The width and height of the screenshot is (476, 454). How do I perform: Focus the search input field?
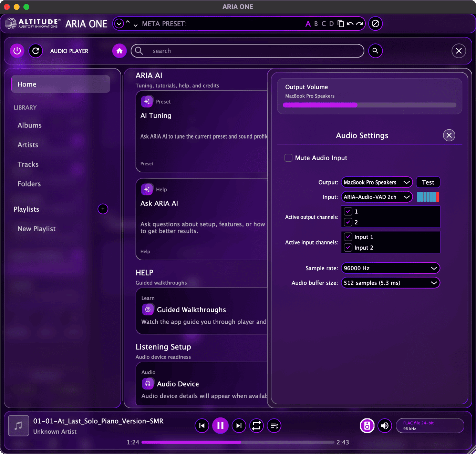click(x=247, y=51)
